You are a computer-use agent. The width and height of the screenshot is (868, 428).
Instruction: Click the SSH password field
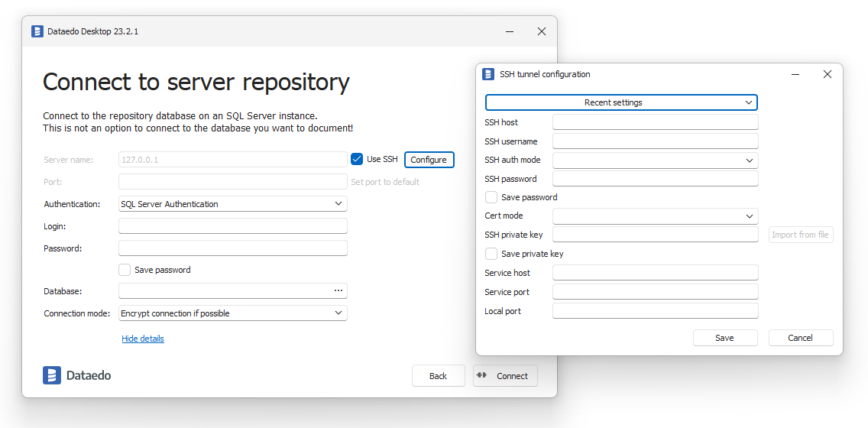point(656,179)
